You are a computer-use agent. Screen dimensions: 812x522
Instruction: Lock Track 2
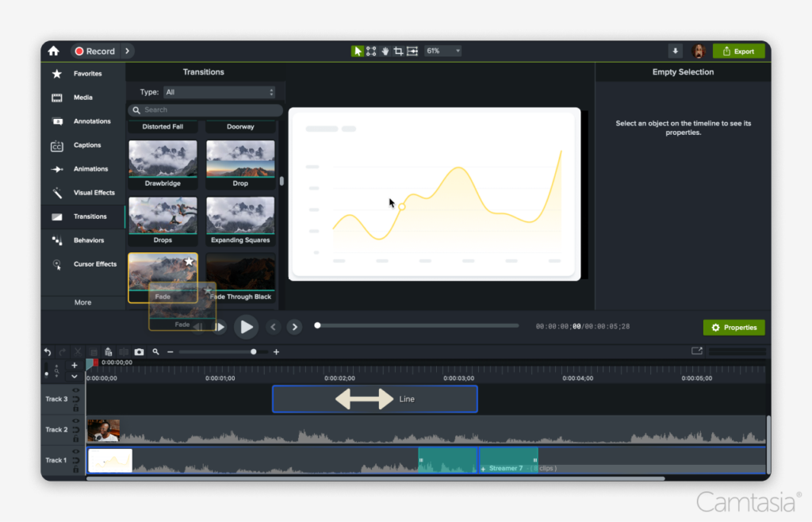[76, 439]
